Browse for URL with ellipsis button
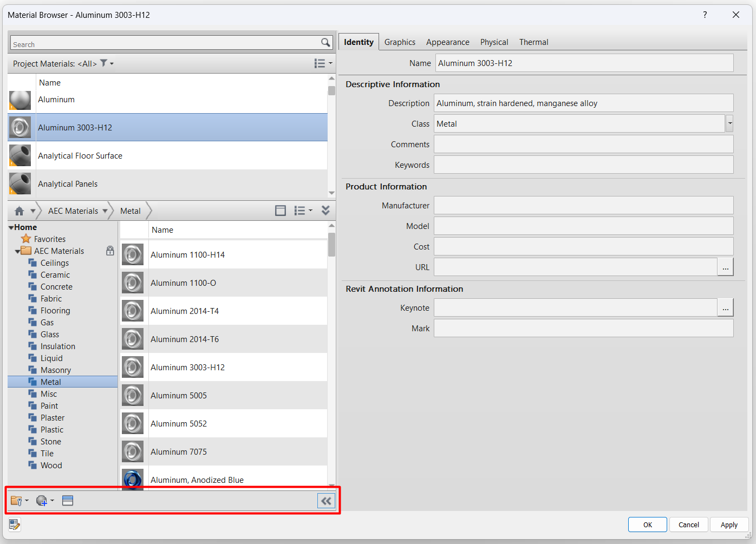This screenshot has height=544, width=756. click(x=725, y=267)
